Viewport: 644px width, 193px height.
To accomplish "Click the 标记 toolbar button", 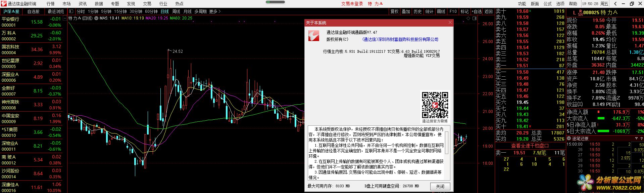I will 465,11.
